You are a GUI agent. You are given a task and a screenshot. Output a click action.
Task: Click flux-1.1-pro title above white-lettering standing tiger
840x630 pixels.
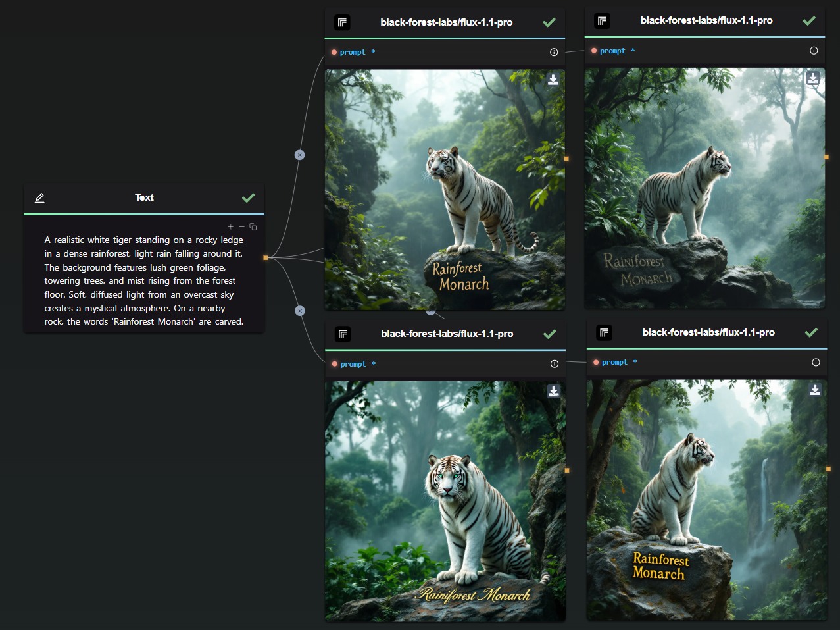[x=447, y=22]
